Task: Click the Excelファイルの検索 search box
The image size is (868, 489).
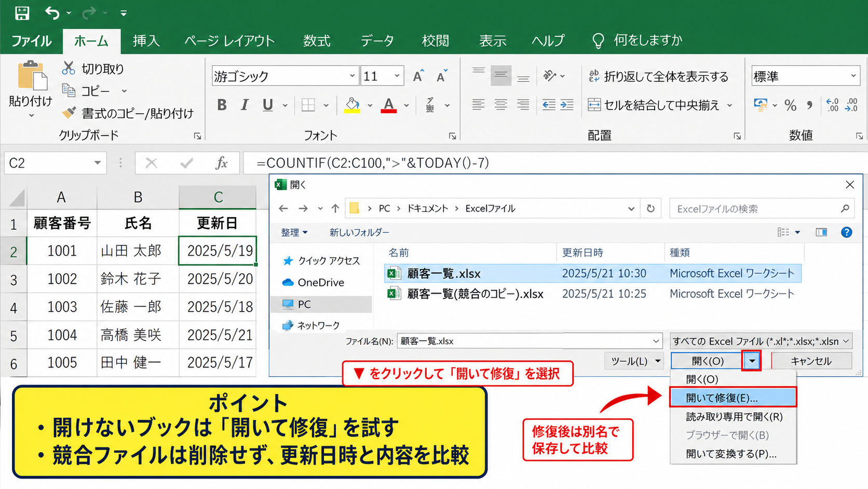Action: (762, 208)
